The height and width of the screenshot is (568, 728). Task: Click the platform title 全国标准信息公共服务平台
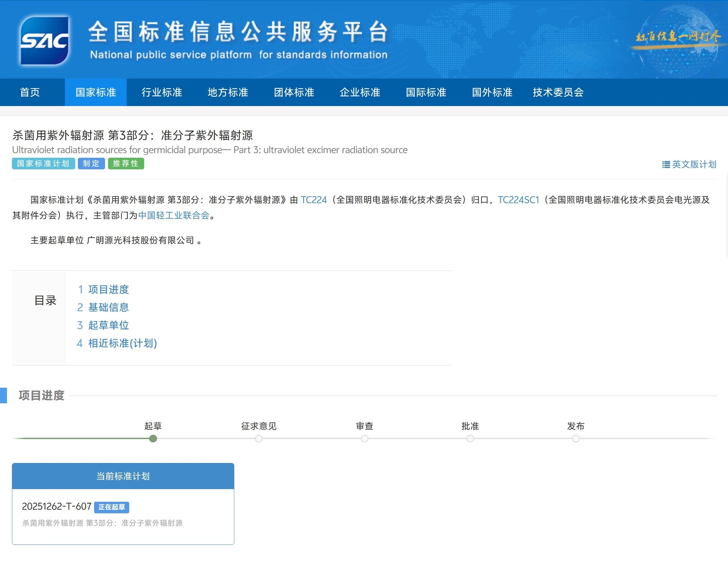point(239,32)
